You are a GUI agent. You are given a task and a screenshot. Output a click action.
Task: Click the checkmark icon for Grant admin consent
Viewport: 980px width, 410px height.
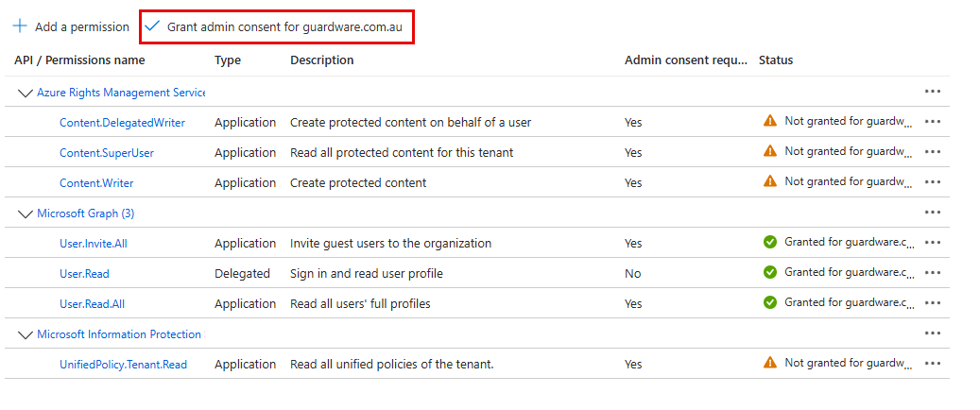153,26
